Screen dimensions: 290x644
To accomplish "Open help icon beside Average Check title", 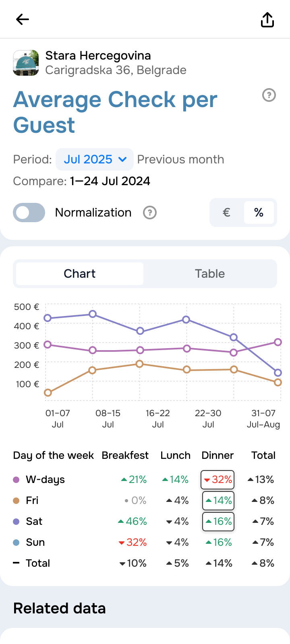I will click(269, 95).
